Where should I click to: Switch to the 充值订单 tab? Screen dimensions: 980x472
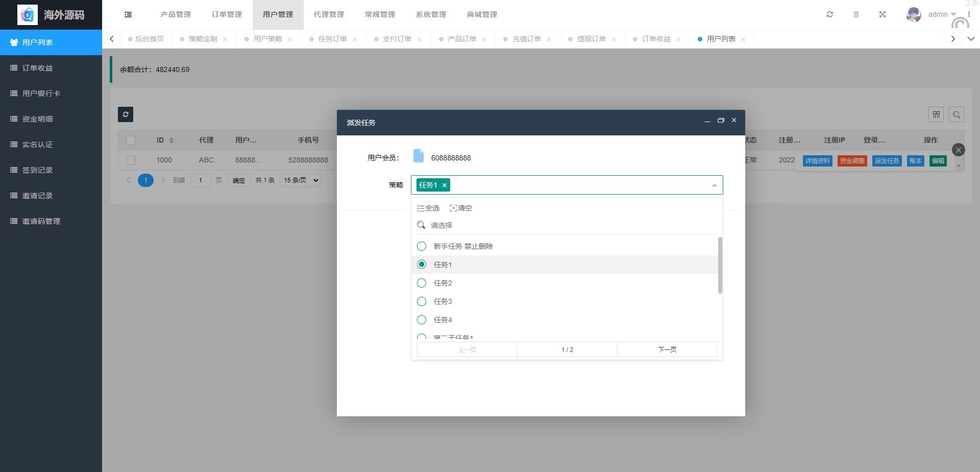(x=526, y=39)
